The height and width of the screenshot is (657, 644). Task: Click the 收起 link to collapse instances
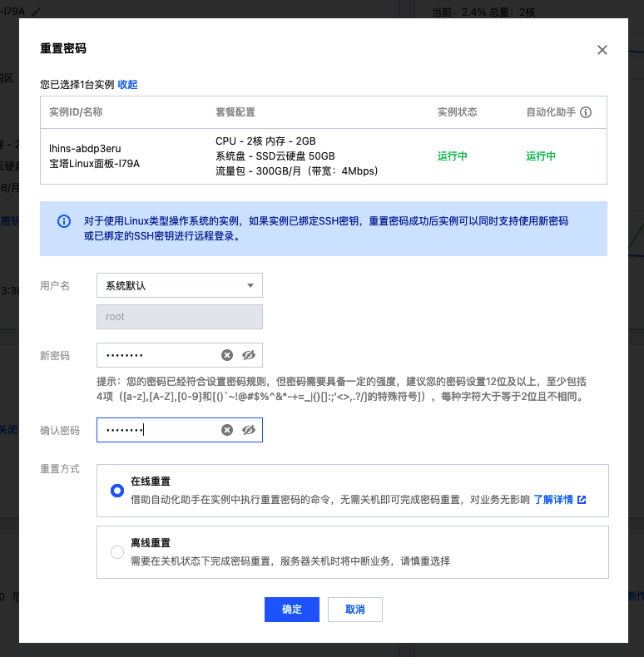(127, 85)
